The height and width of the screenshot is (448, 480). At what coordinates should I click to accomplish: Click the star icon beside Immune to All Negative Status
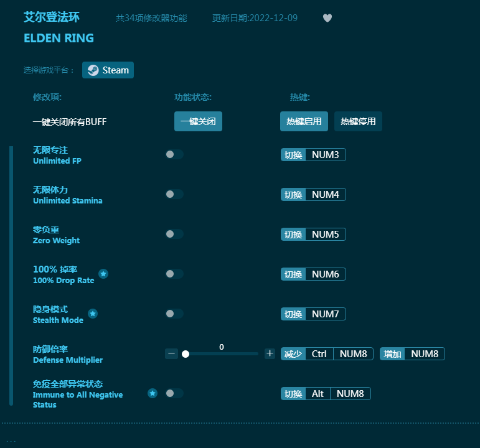coord(153,393)
